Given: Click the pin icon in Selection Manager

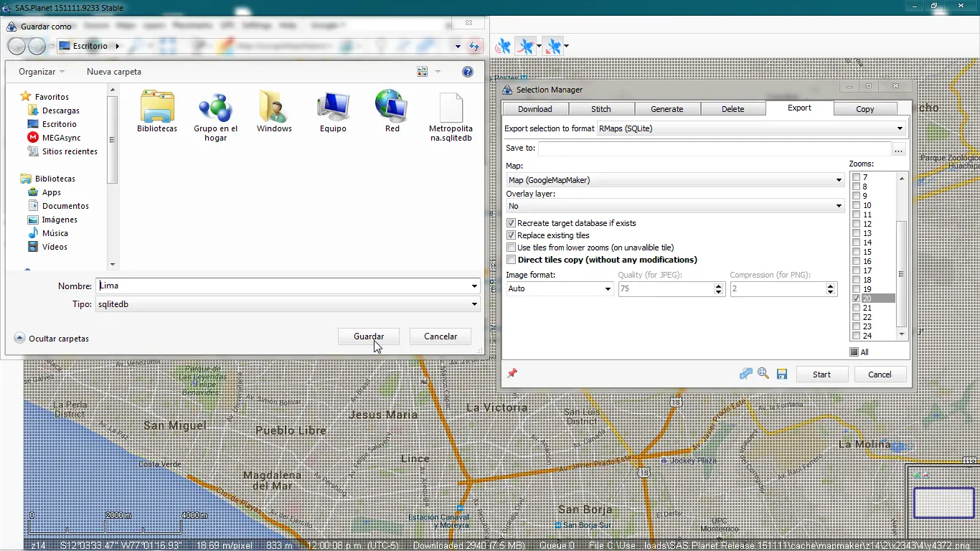Looking at the screenshot, I should (512, 373).
